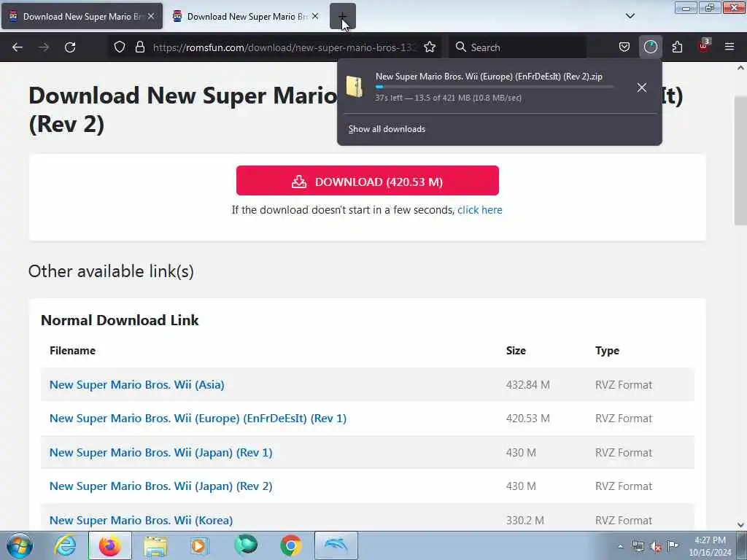Click the muted volume tray icon
This screenshot has height=560, width=747.
[x=656, y=546]
